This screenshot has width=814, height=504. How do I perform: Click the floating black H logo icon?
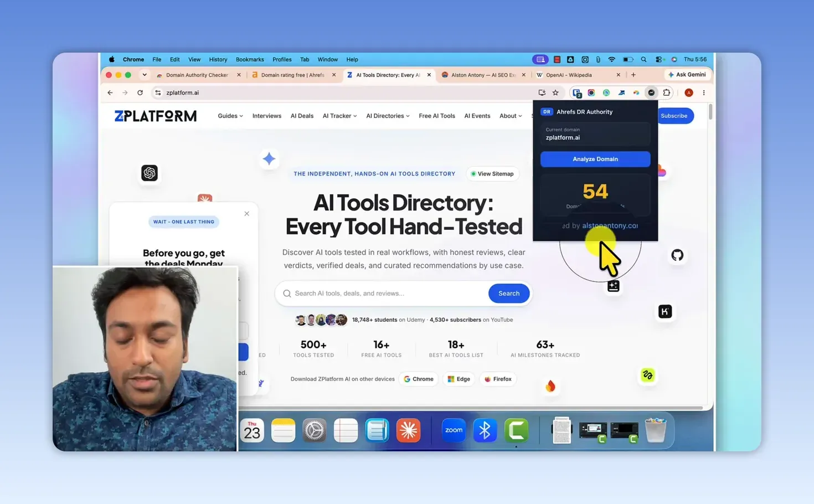click(x=665, y=312)
